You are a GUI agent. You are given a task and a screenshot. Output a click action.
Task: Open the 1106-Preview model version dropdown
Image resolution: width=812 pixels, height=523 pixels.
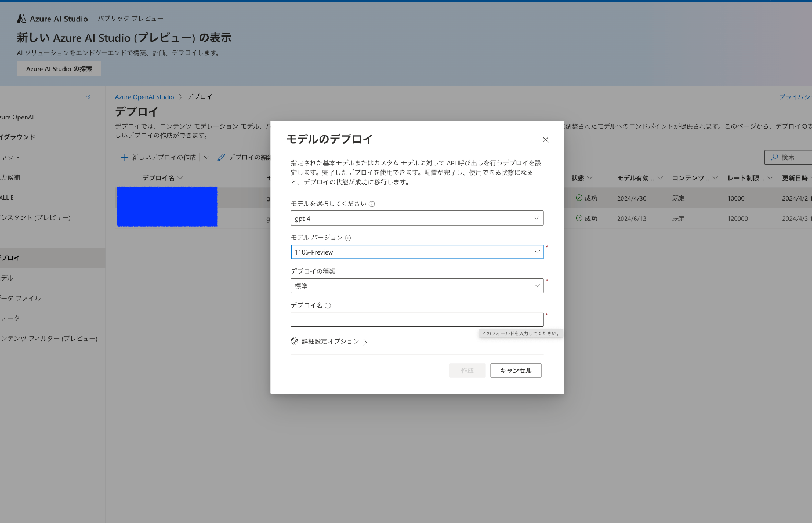(x=417, y=252)
